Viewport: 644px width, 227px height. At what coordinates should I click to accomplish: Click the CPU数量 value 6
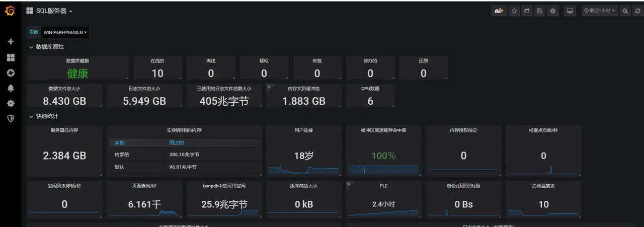(x=370, y=101)
